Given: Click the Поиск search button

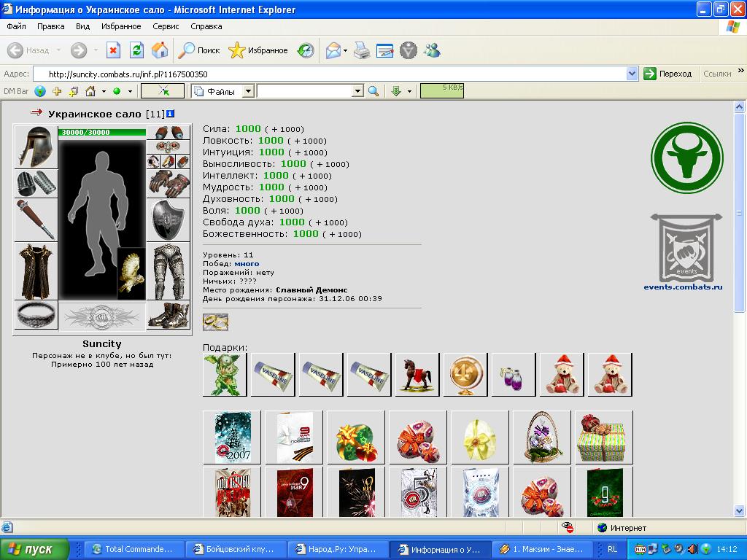Looking at the screenshot, I should pyautogui.click(x=199, y=50).
